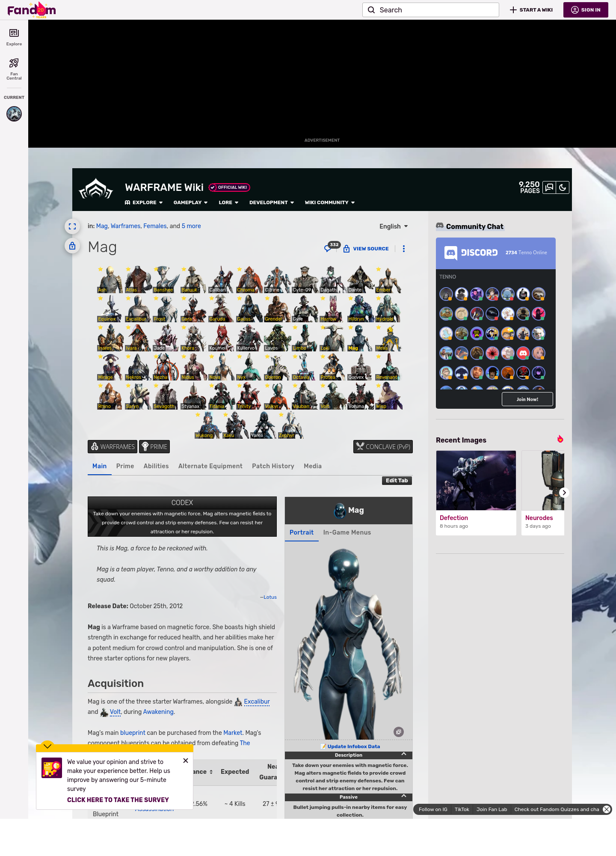The height and width of the screenshot is (856, 616).
Task: Select the Rhino warframe portrait
Action: pos(110,395)
